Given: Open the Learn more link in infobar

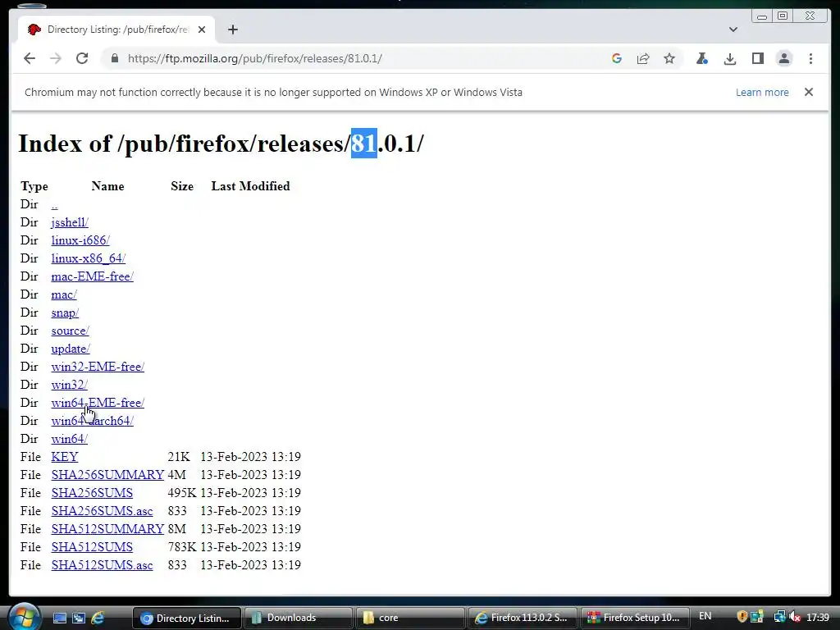Looking at the screenshot, I should click(x=762, y=92).
